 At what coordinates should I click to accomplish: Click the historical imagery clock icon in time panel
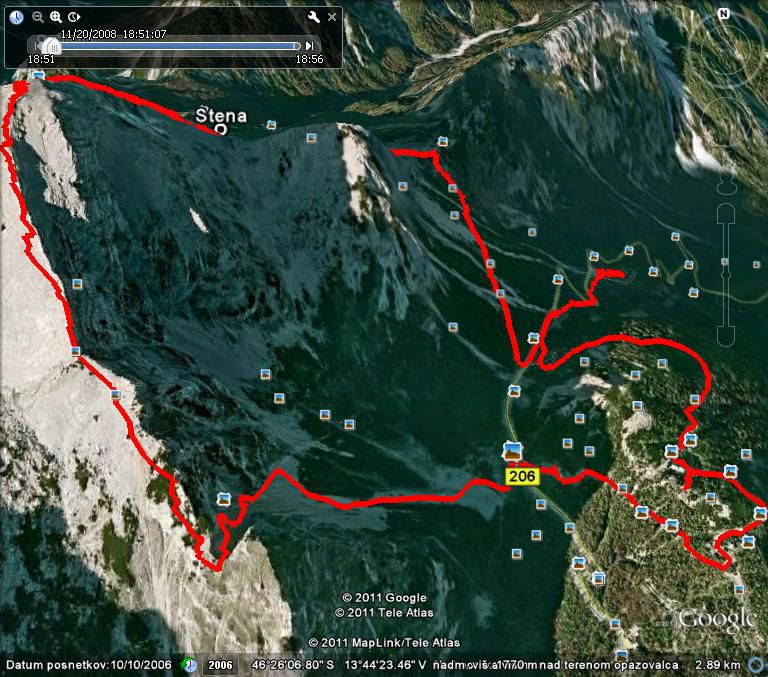click(17, 18)
